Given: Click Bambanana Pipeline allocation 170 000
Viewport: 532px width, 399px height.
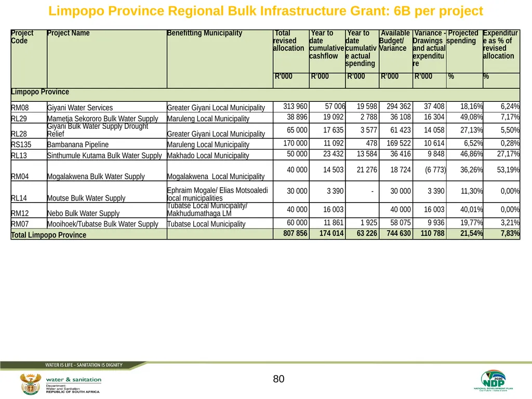Looking at the screenshot, I should (295, 143).
